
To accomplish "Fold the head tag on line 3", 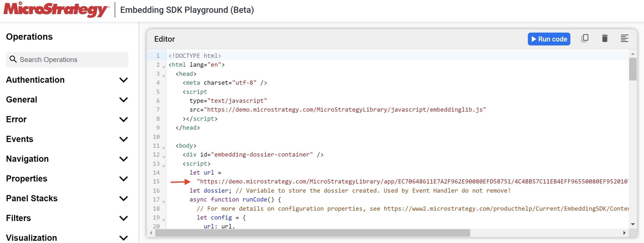I will pos(164,76).
